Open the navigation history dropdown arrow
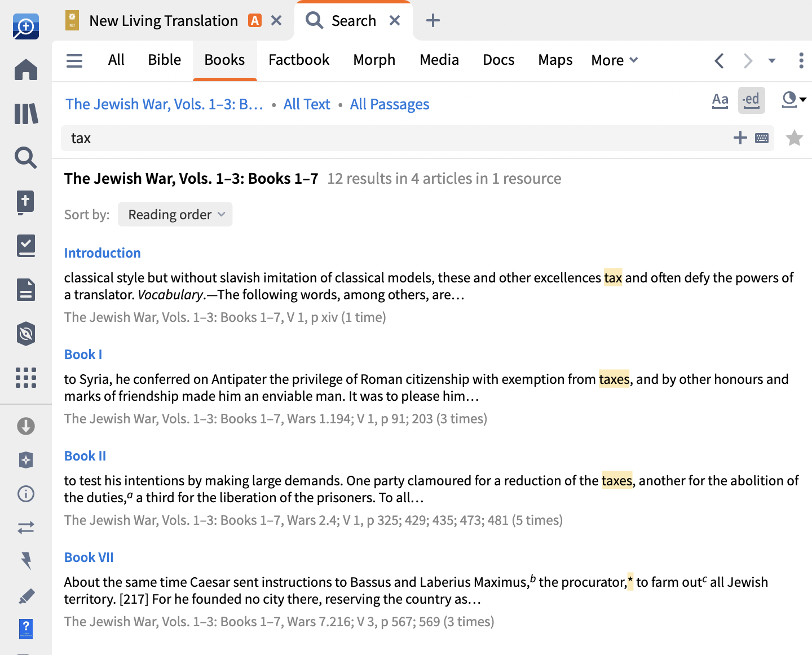 click(x=772, y=61)
